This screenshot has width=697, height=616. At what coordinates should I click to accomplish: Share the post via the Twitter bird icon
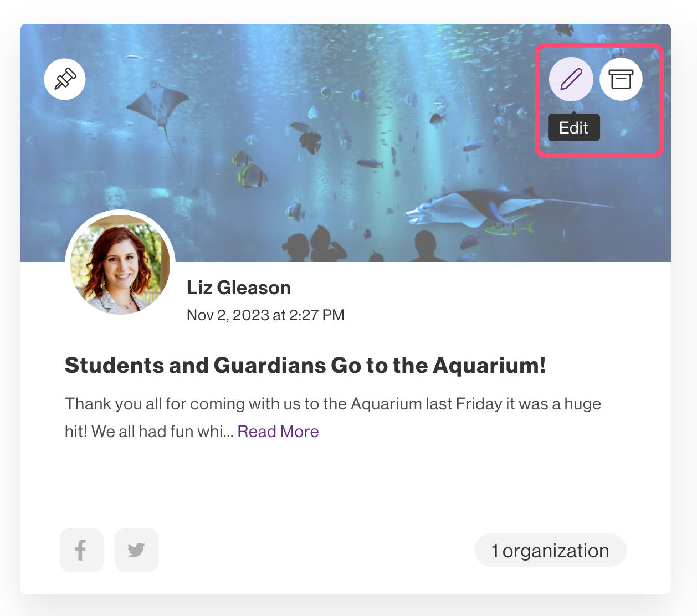click(x=137, y=550)
